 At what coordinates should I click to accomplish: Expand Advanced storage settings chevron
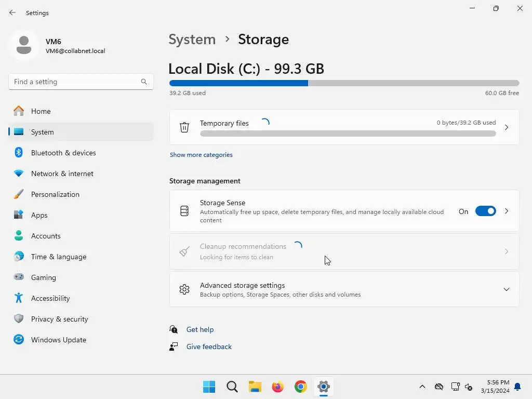click(507, 289)
